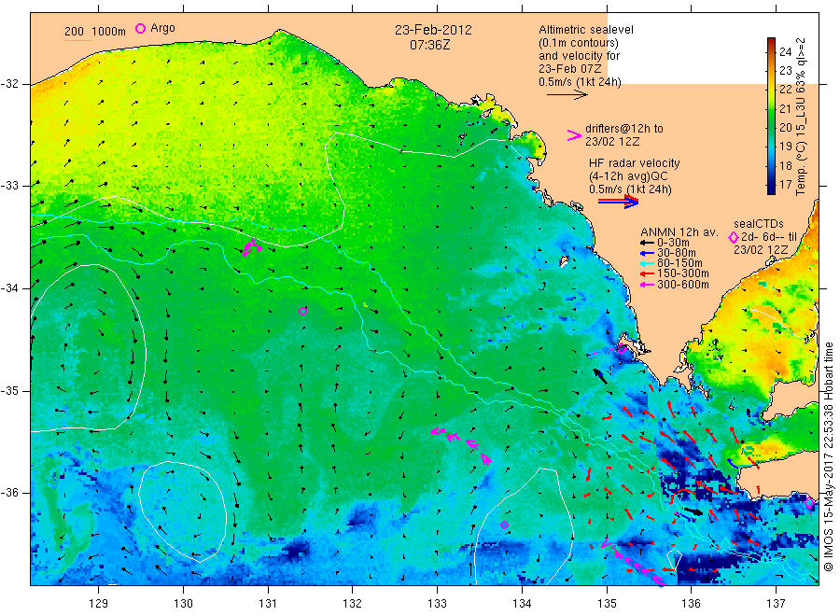Click the blue 30-80m legend arrow
Screen dimensions: 840x616
(647, 253)
